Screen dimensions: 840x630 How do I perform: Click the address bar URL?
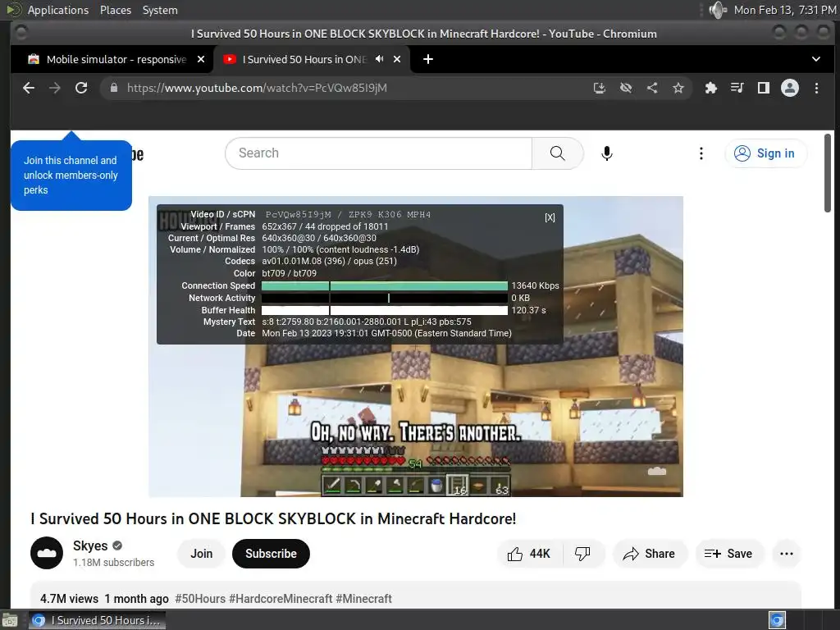257,88
